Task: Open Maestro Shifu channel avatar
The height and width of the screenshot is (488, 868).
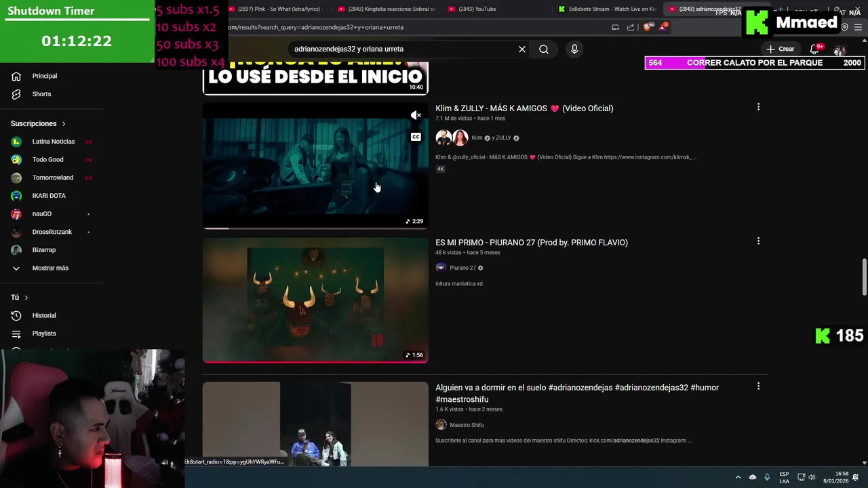Action: click(441, 425)
